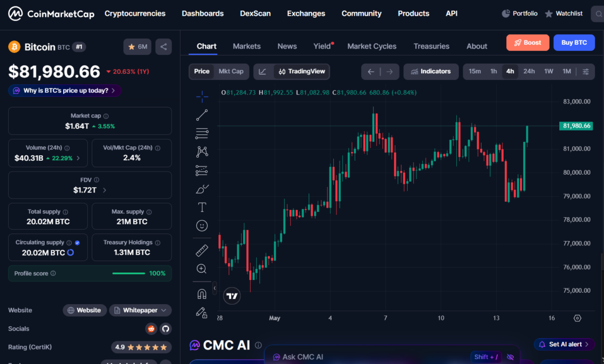The height and width of the screenshot is (364, 604).
Task: Select the crosshair cursor tool
Action: pyautogui.click(x=202, y=97)
